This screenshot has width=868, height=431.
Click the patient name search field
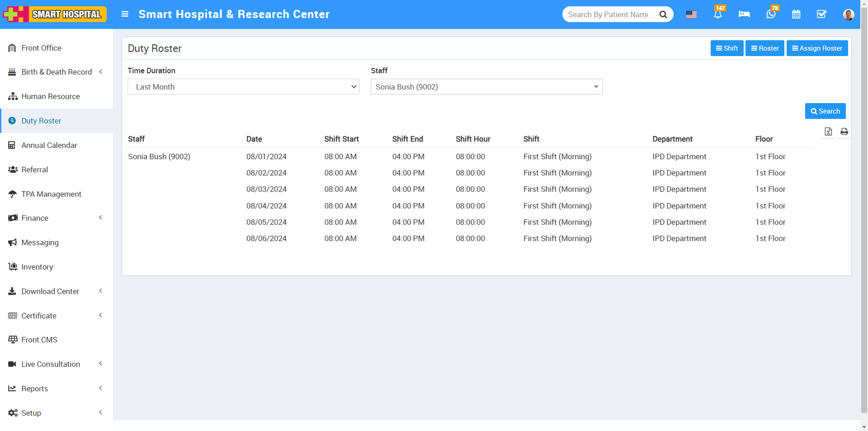[609, 15]
